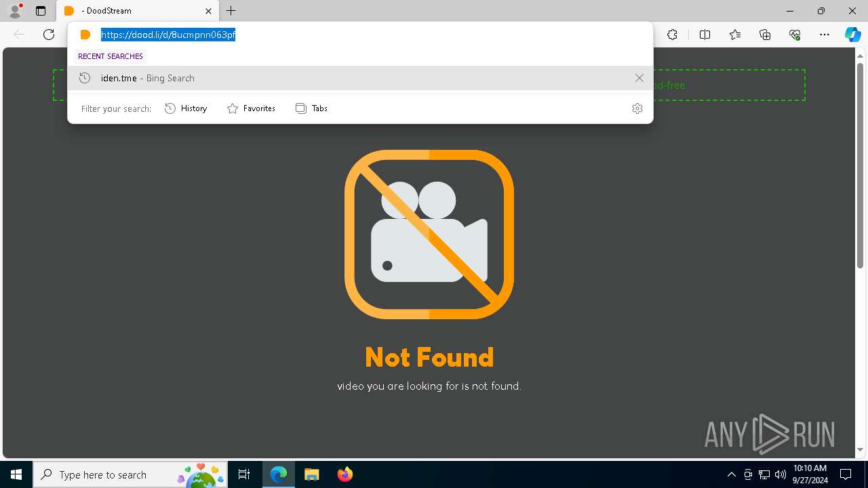Click the RECENT SEARCHES label

pos(111,56)
